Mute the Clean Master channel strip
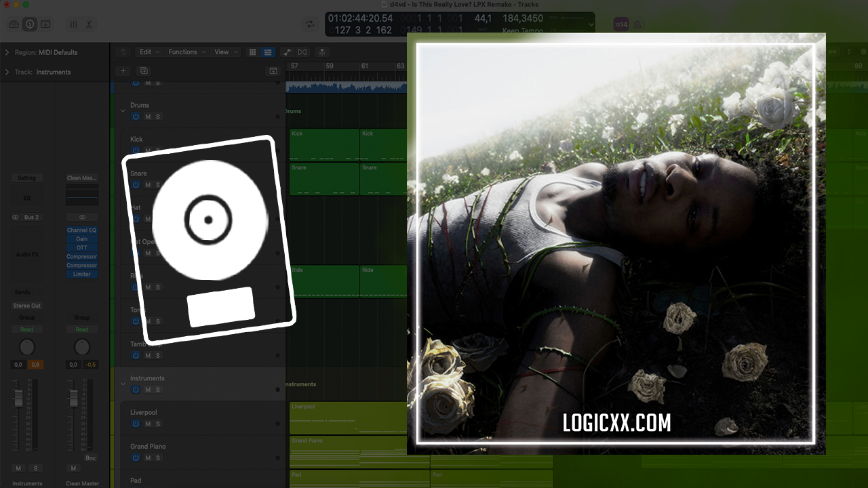 click(x=73, y=468)
